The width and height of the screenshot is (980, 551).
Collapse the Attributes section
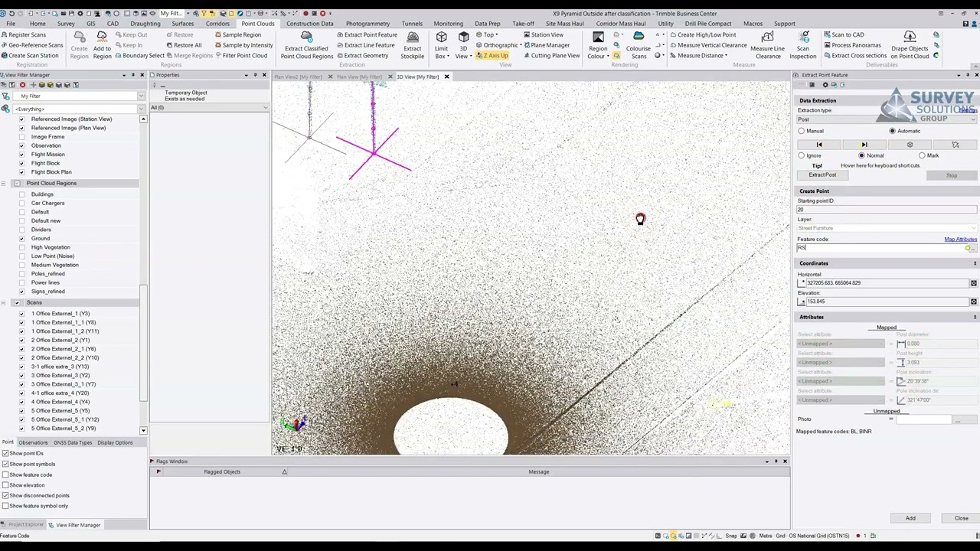pos(975,317)
